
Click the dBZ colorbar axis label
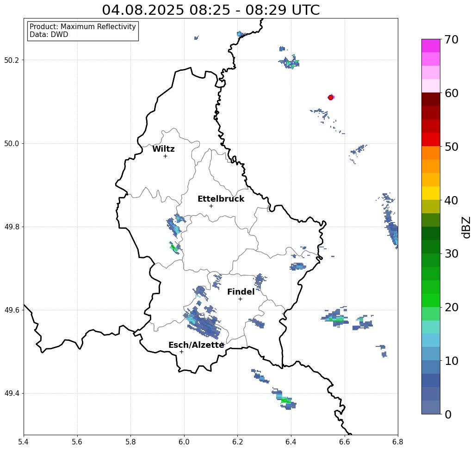click(x=466, y=228)
